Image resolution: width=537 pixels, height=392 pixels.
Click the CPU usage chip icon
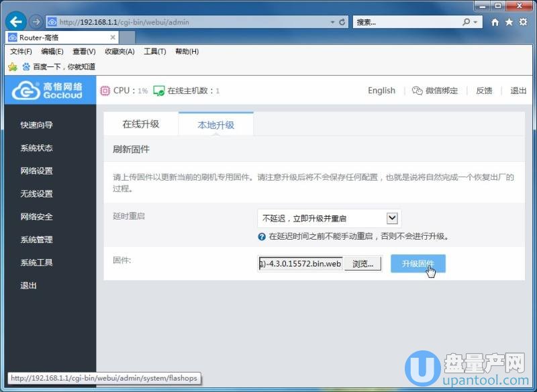pyautogui.click(x=105, y=91)
